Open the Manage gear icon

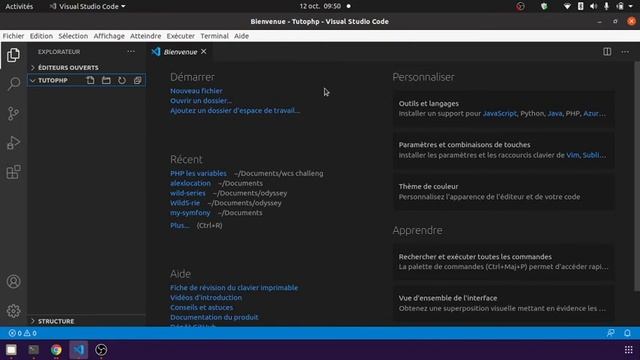tap(13, 311)
